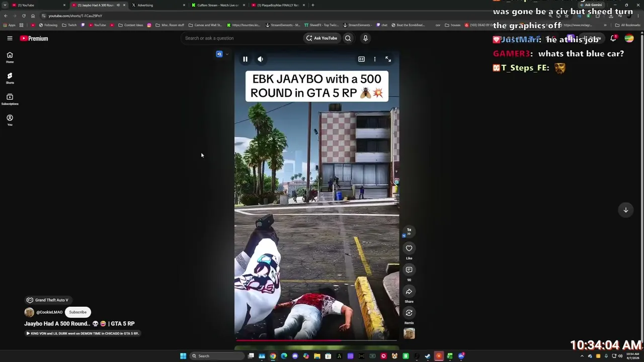Switch to the Cuffem Stream Kick tab
644x362 pixels.
click(218, 5)
